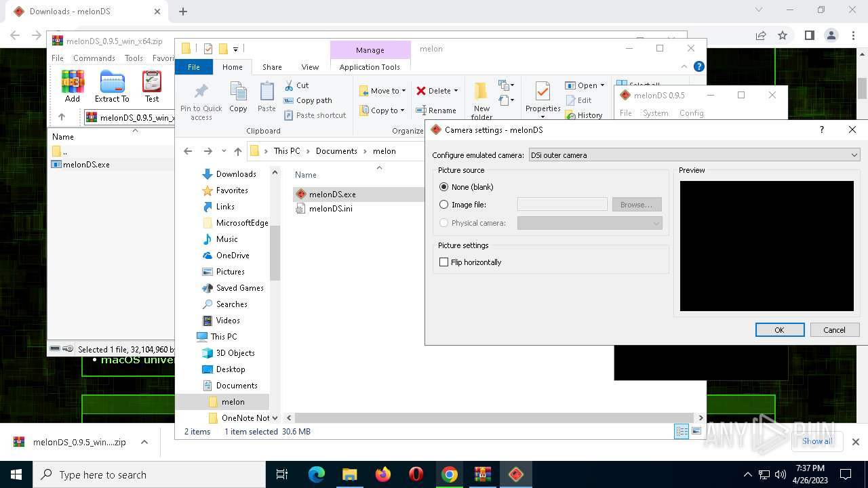This screenshot has width=868, height=488.
Task: Click Show all downloads button
Action: point(816,441)
